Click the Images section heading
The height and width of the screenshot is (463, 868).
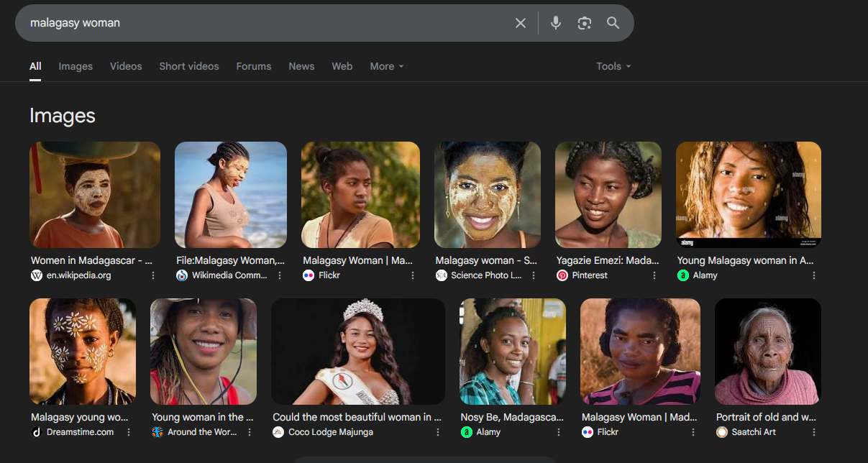pyautogui.click(x=63, y=116)
